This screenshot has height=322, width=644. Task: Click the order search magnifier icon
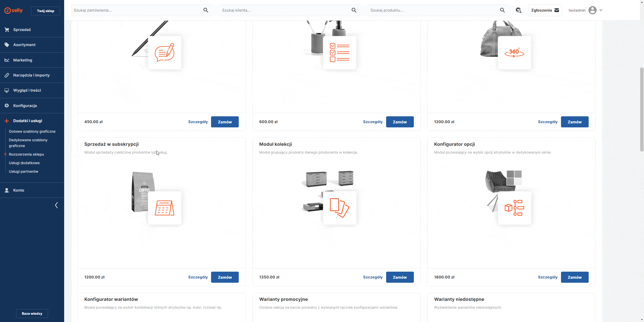(x=206, y=10)
